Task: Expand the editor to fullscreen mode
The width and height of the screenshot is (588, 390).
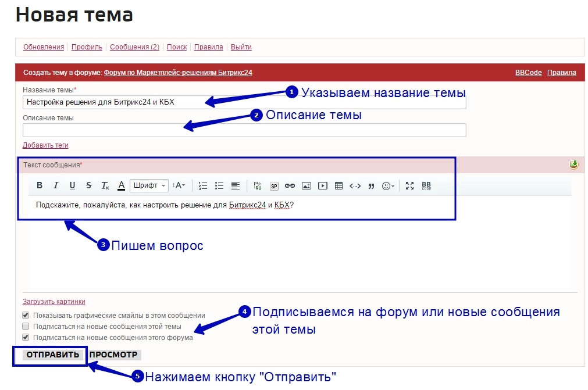Action: click(409, 185)
